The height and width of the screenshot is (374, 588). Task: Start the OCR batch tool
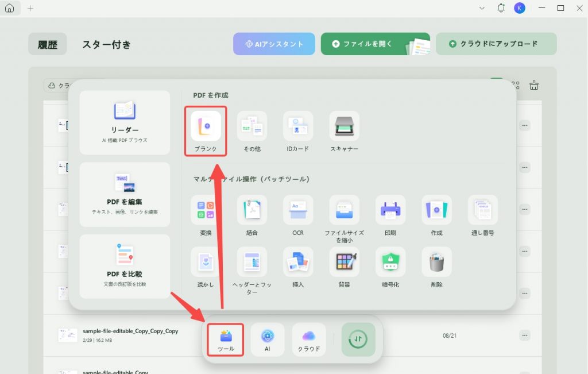298,215
